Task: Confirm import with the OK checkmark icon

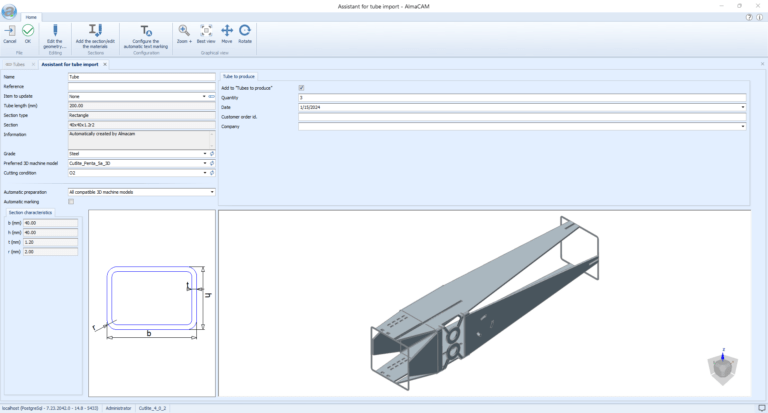Action: tap(28, 32)
